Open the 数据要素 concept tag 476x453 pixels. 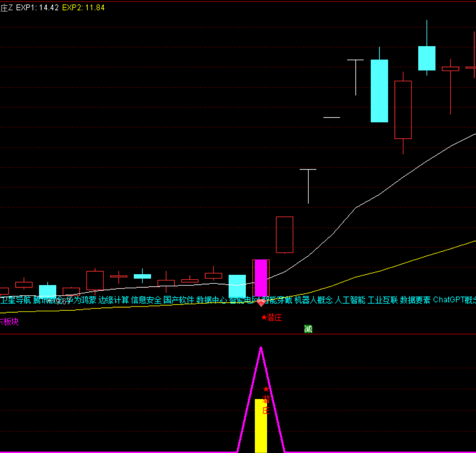point(415,300)
